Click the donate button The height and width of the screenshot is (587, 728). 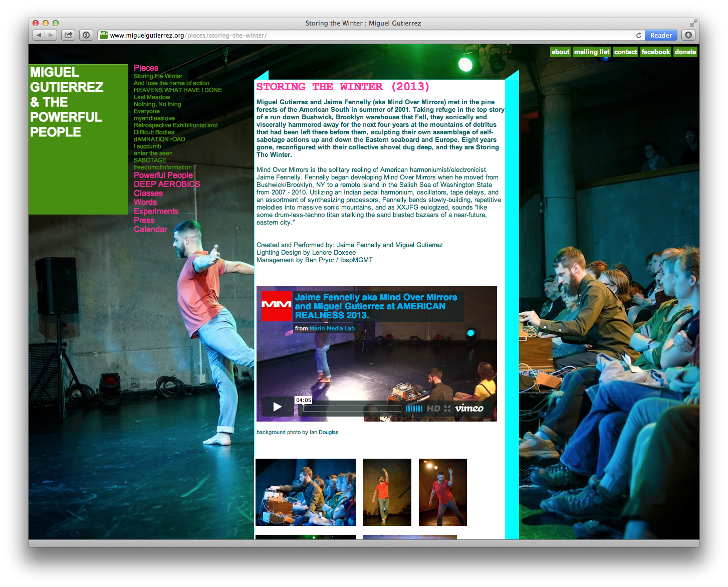[685, 52]
